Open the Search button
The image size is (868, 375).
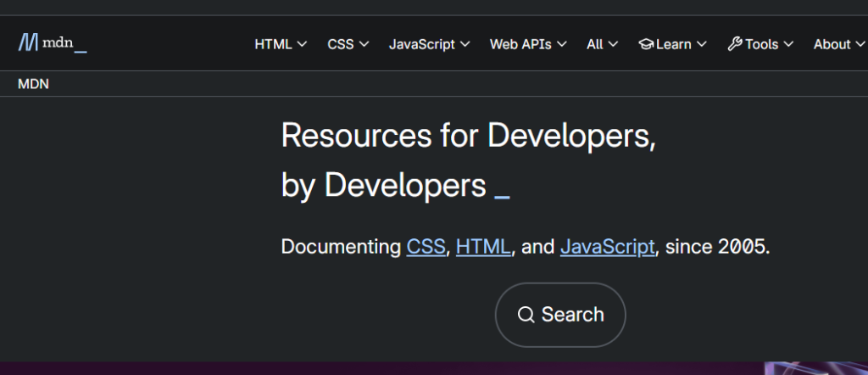coord(560,315)
